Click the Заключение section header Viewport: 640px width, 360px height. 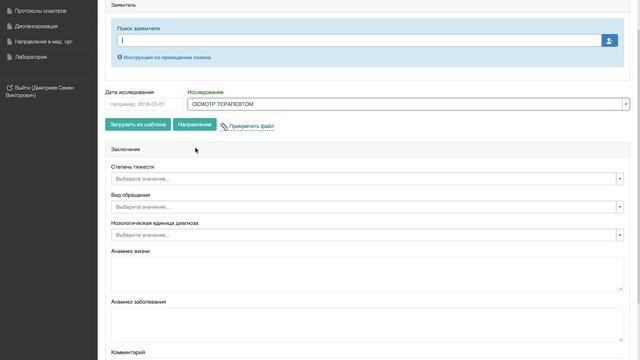tap(367, 149)
